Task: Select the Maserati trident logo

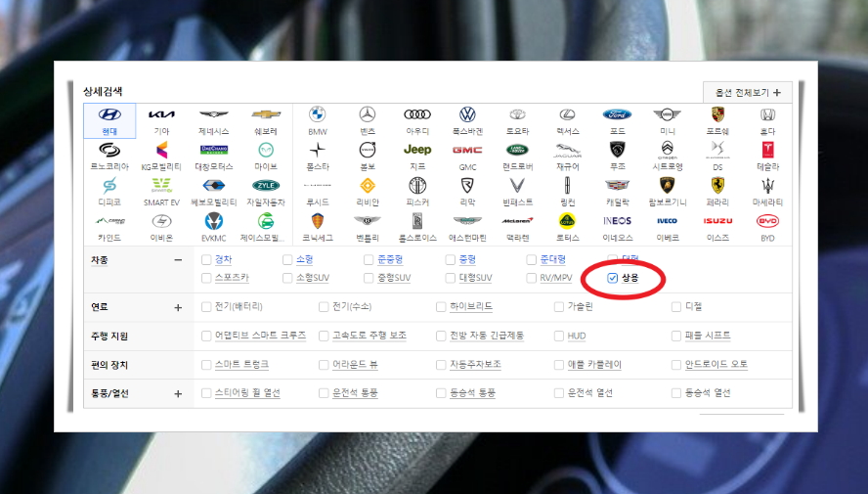Action: pos(767,186)
